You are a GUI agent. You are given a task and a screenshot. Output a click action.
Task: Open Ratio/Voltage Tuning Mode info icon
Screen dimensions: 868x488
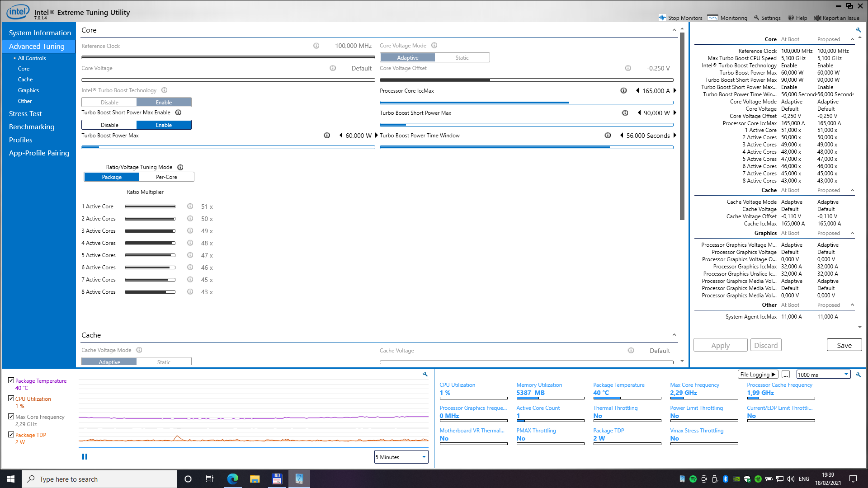(180, 167)
